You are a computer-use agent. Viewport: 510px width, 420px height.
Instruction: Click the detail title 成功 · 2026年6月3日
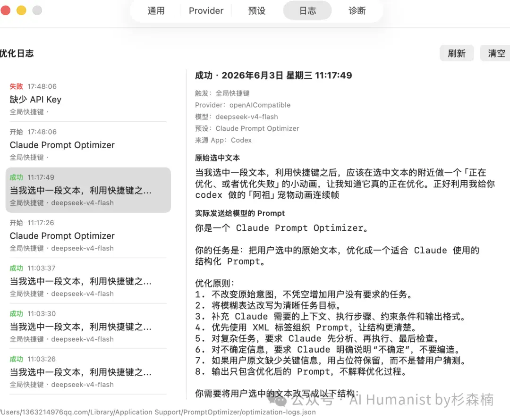tap(273, 76)
